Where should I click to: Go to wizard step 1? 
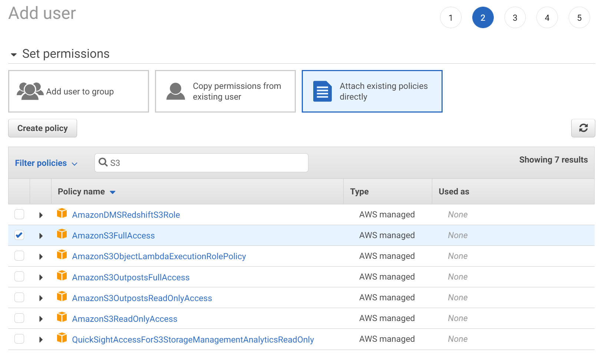pos(450,17)
